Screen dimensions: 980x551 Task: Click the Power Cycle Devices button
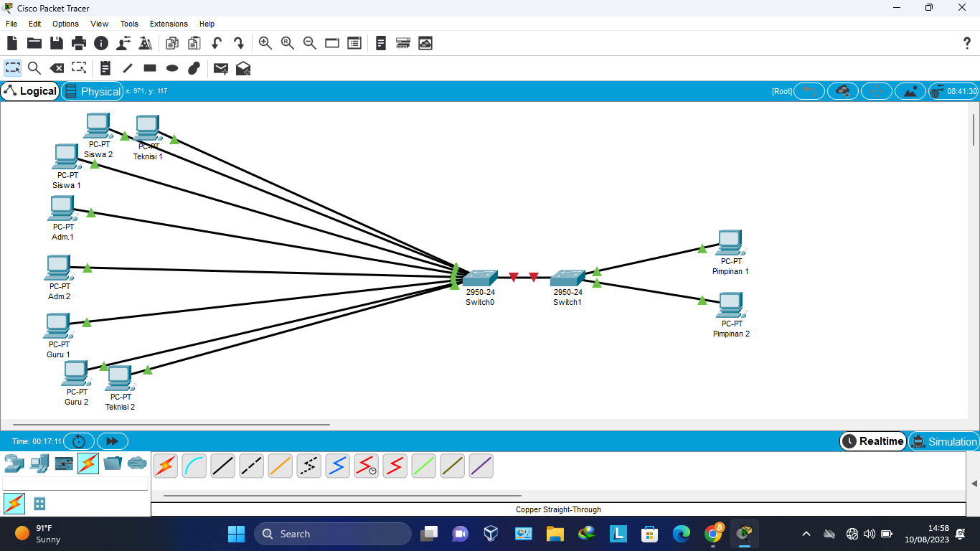79,441
